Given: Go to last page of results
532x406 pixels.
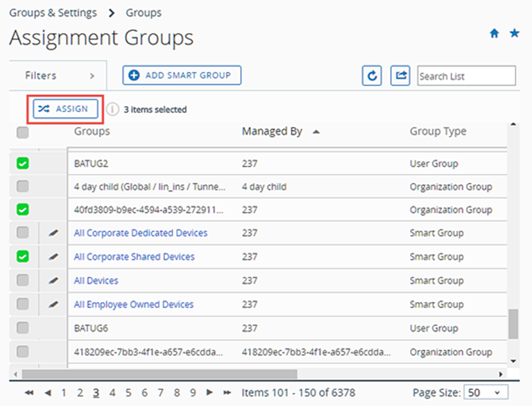Looking at the screenshot, I should tap(228, 392).
